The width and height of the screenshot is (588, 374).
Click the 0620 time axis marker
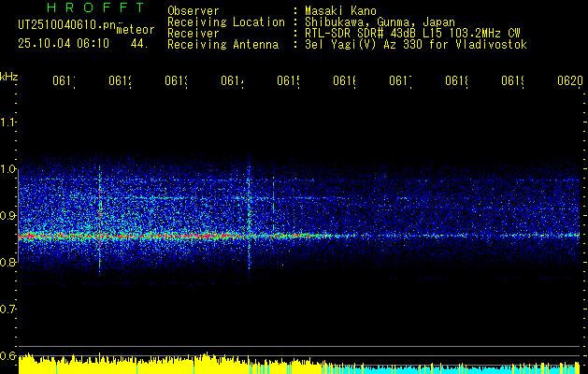pyautogui.click(x=570, y=80)
